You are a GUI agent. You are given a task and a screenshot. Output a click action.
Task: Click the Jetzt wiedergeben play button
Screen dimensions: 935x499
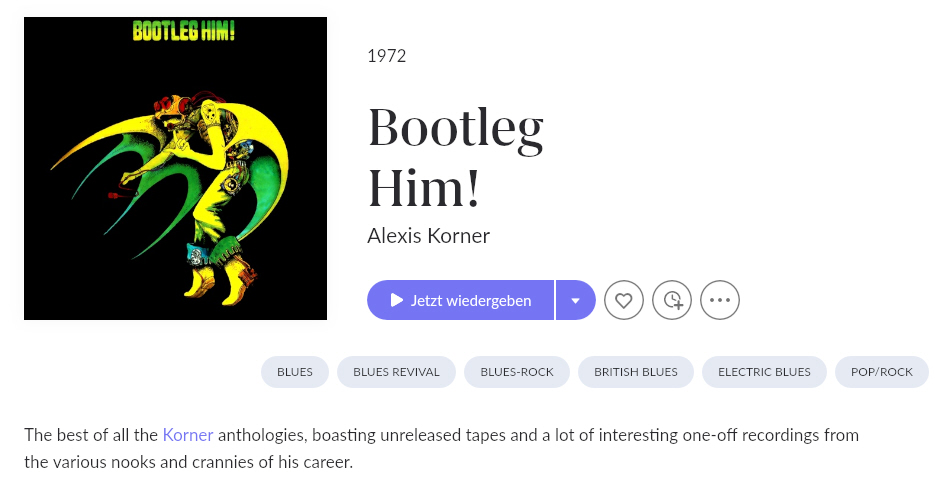point(461,300)
